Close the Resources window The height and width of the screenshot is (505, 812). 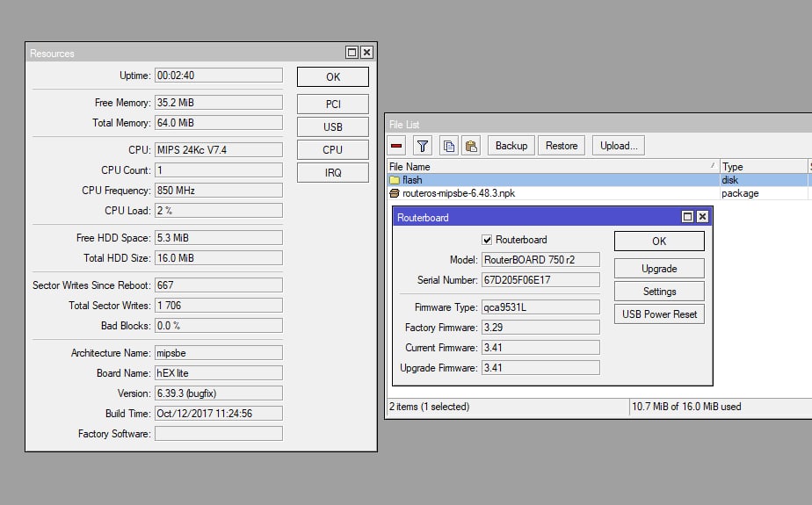[366, 53]
